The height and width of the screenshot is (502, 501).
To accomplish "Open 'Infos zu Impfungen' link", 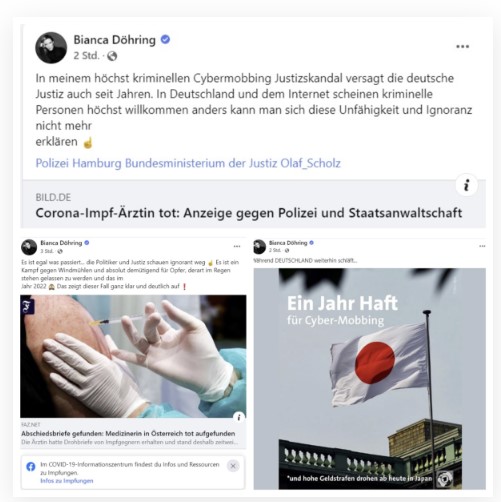I will click(x=67, y=481).
